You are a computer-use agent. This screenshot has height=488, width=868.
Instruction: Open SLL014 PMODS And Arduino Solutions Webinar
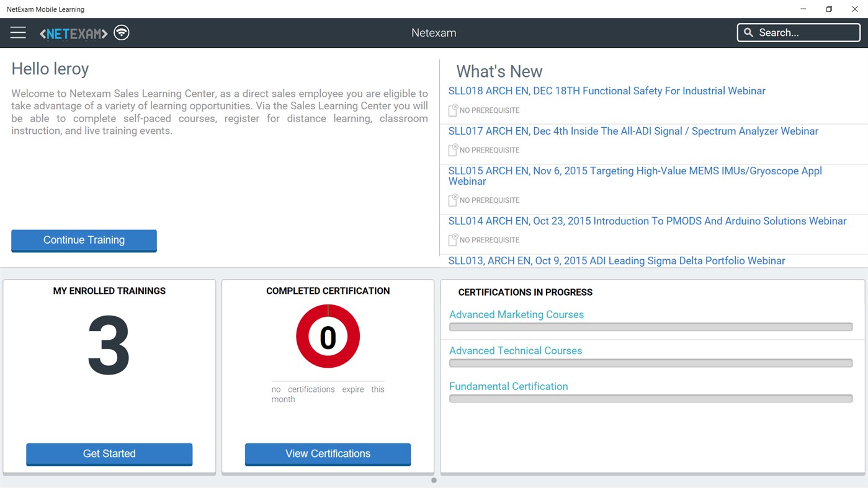(x=647, y=221)
